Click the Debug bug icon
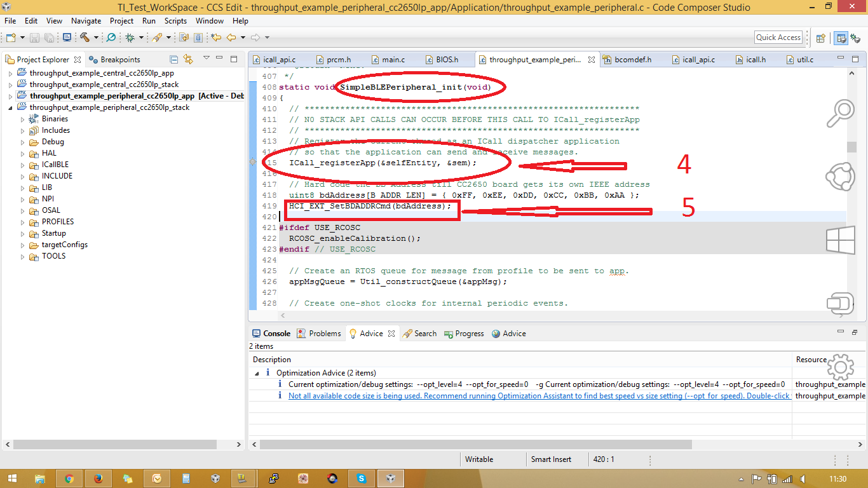This screenshot has width=868, height=488. coord(130,37)
